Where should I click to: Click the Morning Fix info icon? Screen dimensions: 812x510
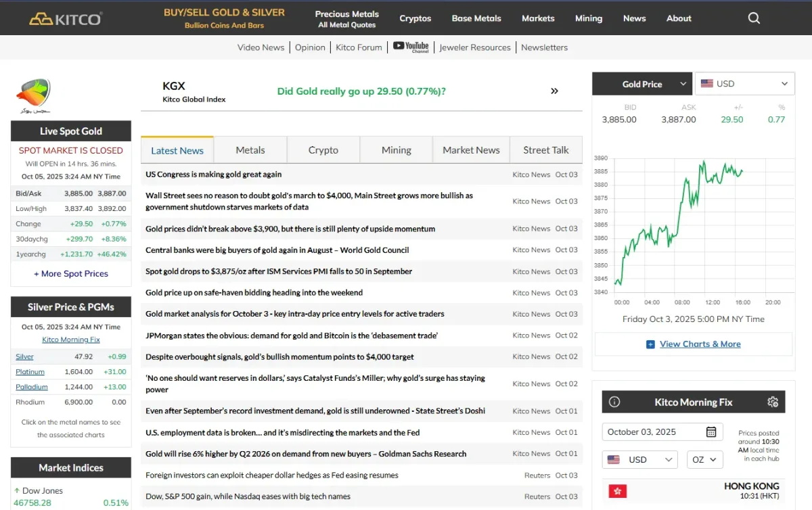(x=614, y=402)
